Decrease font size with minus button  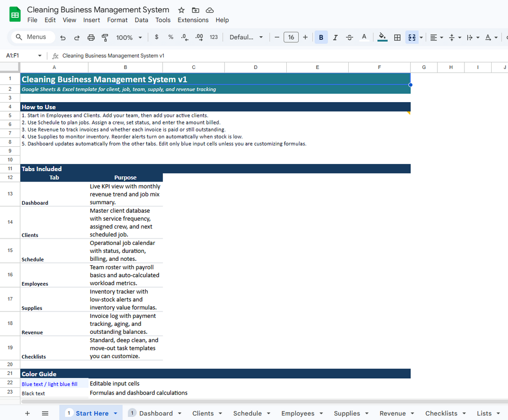pos(277,37)
